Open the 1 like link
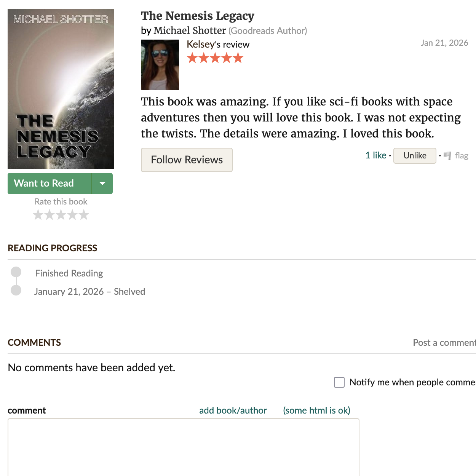This screenshot has width=476, height=476. coord(376,155)
